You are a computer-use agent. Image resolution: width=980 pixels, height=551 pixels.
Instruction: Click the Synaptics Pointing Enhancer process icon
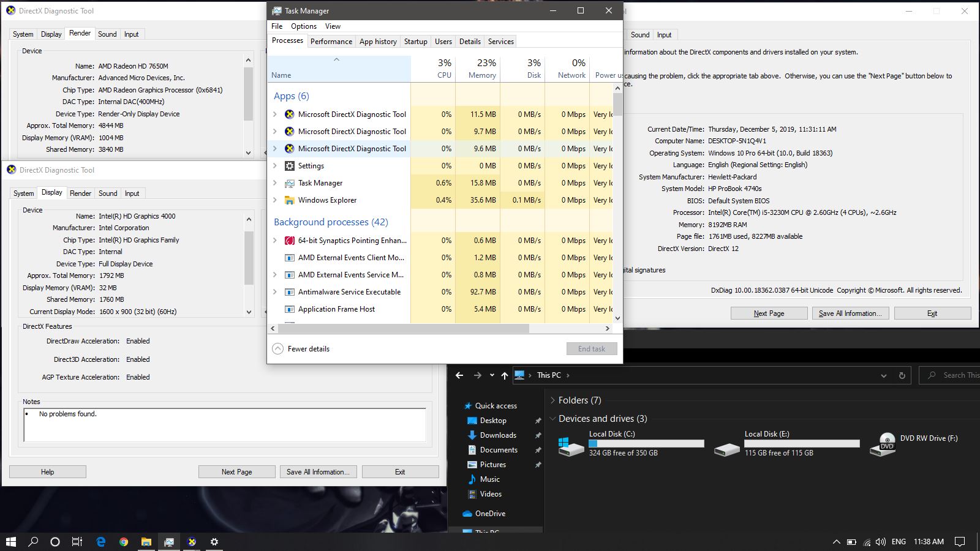click(290, 241)
